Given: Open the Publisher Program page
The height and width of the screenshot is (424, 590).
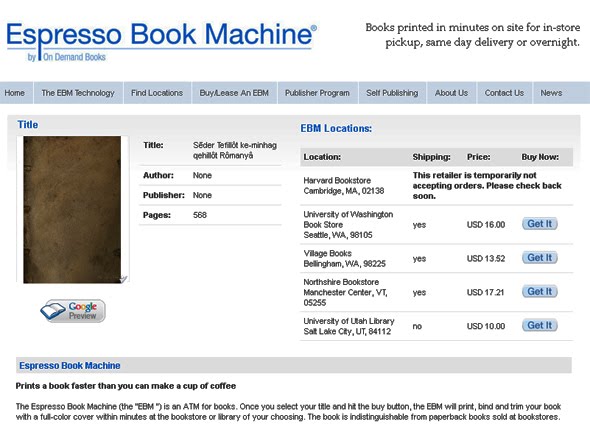Looking at the screenshot, I should coord(317,93).
